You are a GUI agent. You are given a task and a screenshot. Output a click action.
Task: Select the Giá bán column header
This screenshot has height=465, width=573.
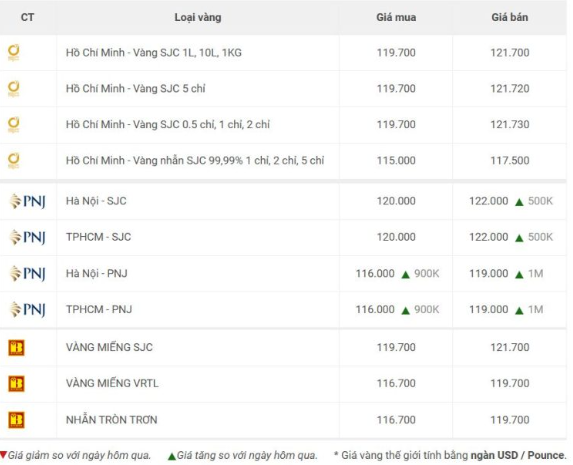click(x=509, y=17)
